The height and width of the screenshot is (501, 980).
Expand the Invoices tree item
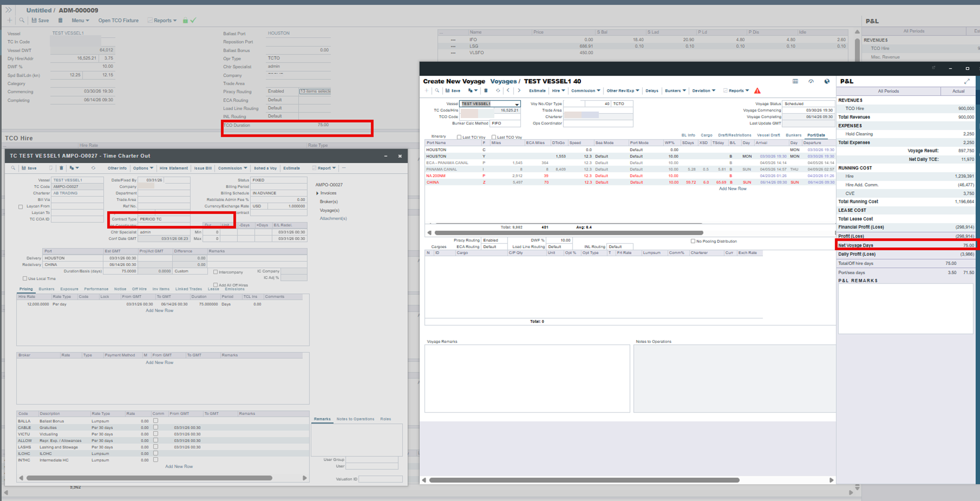pos(317,193)
